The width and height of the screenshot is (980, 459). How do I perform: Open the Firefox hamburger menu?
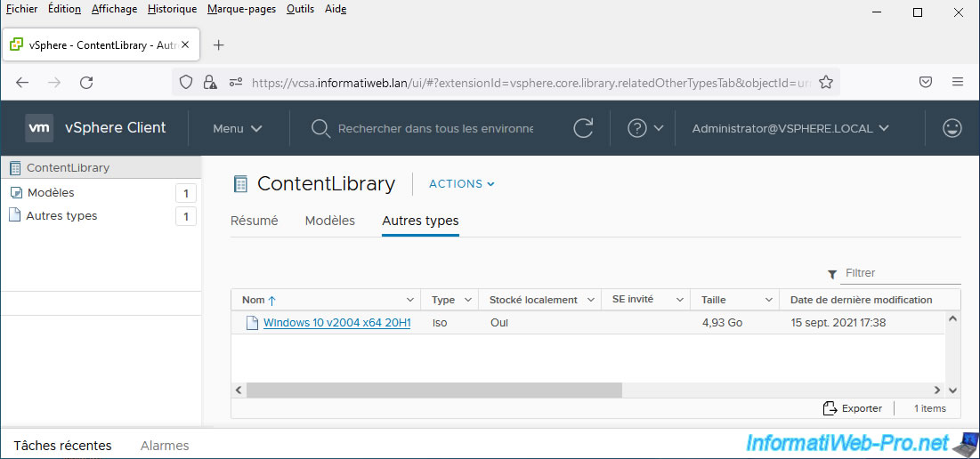click(958, 82)
